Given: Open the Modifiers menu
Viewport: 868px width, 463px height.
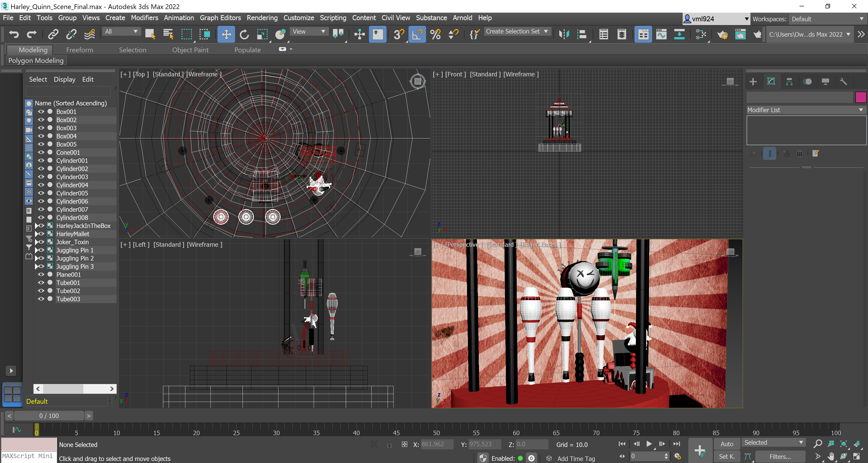Looking at the screenshot, I should [145, 18].
